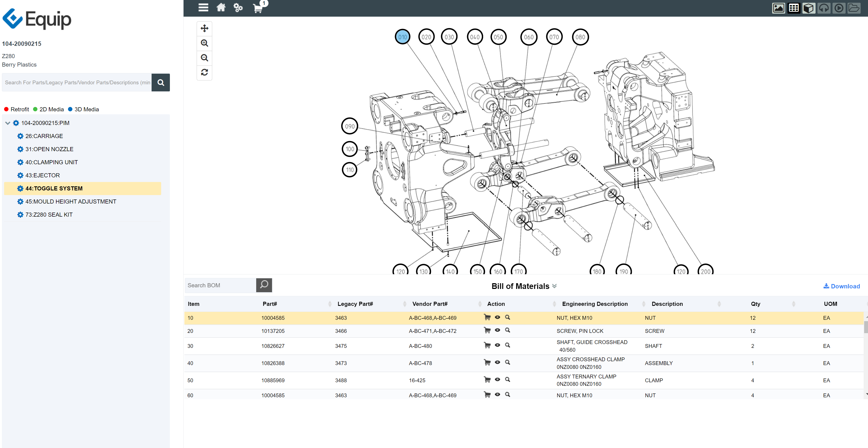868x448 pixels.
Task: Open the 3D model view cube icon
Action: [809, 8]
